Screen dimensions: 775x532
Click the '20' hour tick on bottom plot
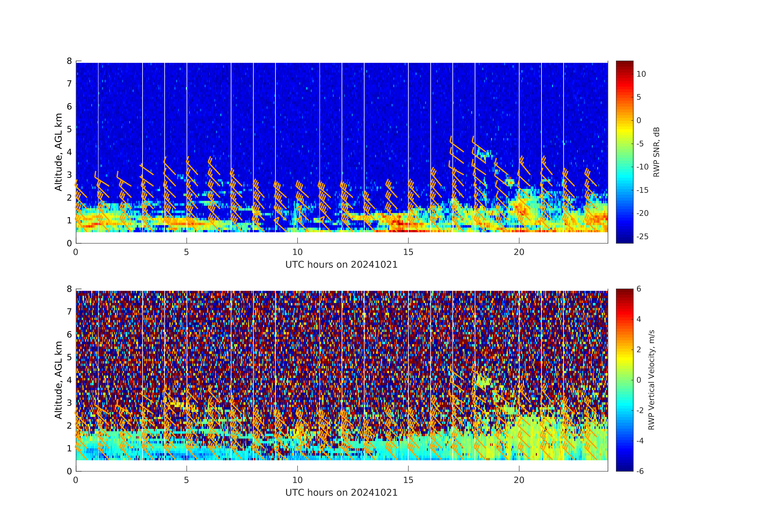519,480
